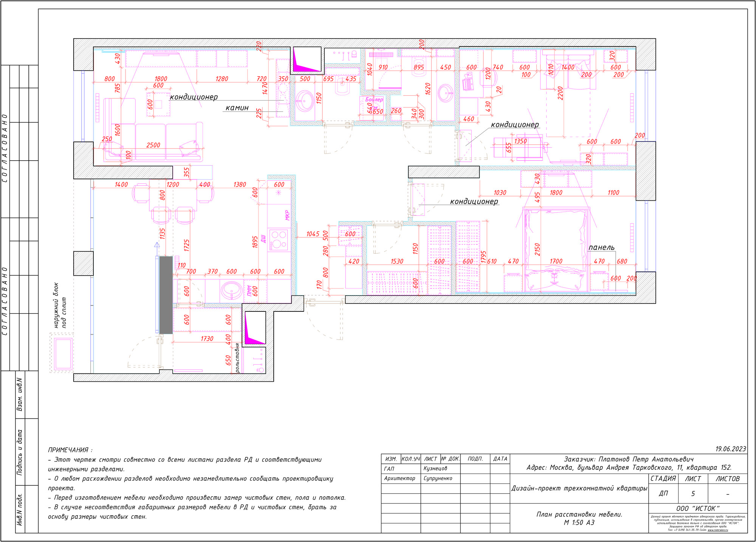Viewport: 756px width, 542px height.
Task: Select the gray column block in kitchen
Action: tap(166, 295)
